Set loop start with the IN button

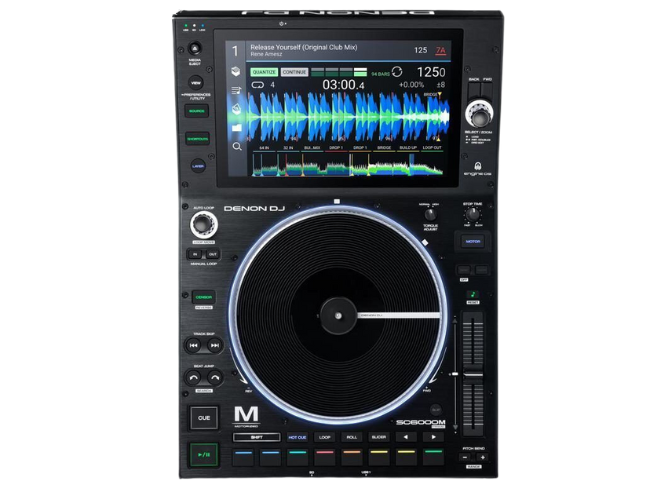(195, 254)
